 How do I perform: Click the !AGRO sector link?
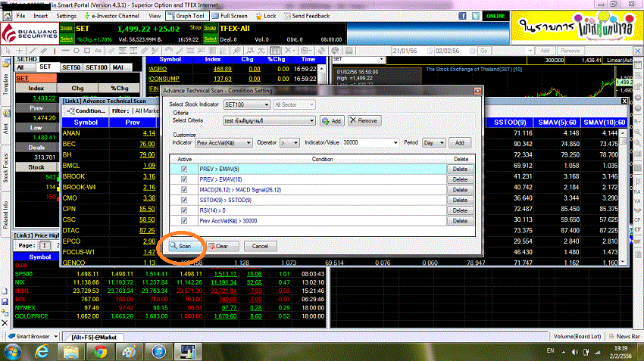click(x=158, y=69)
